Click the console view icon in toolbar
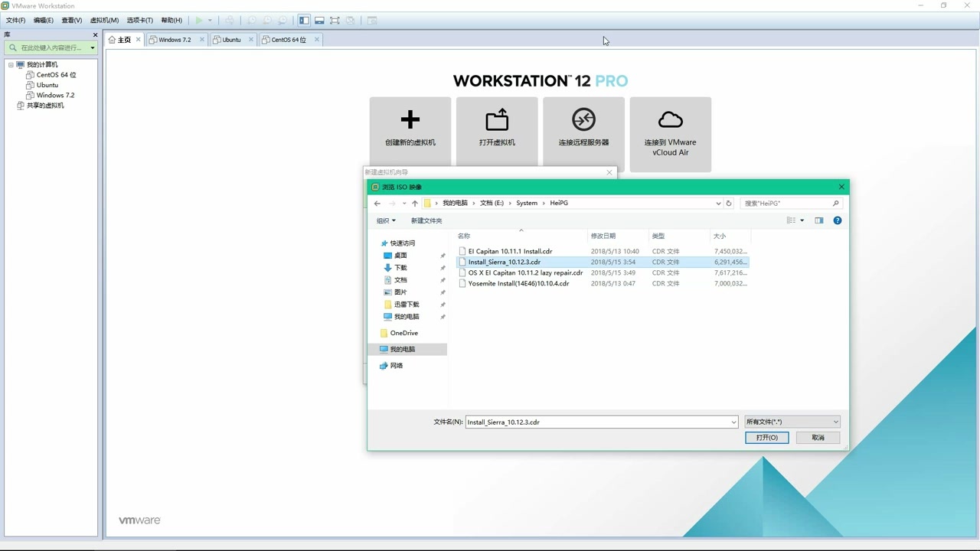Viewport: 980px width, 551px height. (372, 21)
